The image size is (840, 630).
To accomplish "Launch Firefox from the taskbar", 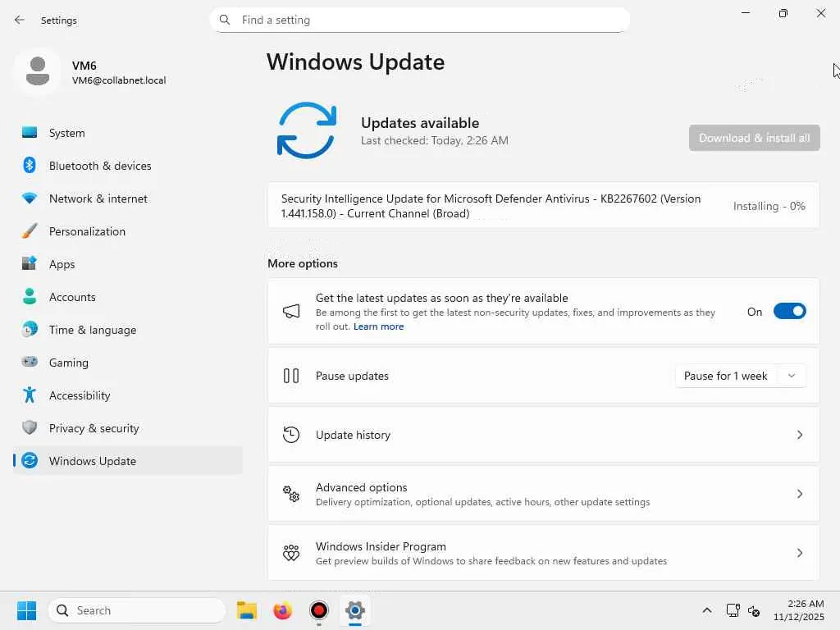I will pos(283,610).
